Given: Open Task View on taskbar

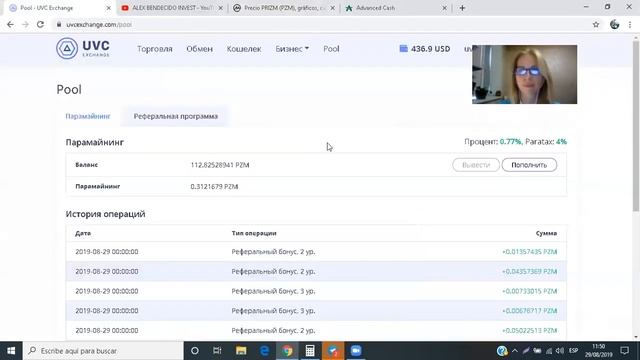Looking at the screenshot, I should tap(217, 351).
